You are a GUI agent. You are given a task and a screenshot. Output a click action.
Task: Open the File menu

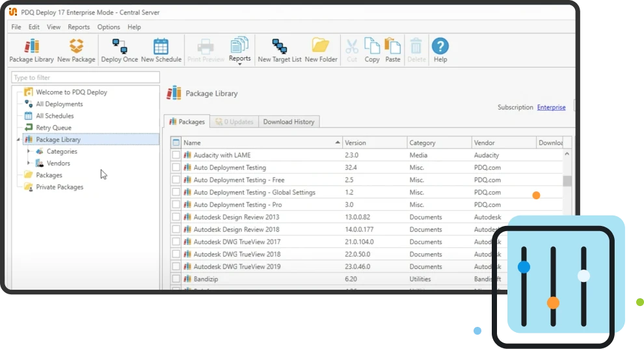tap(16, 27)
